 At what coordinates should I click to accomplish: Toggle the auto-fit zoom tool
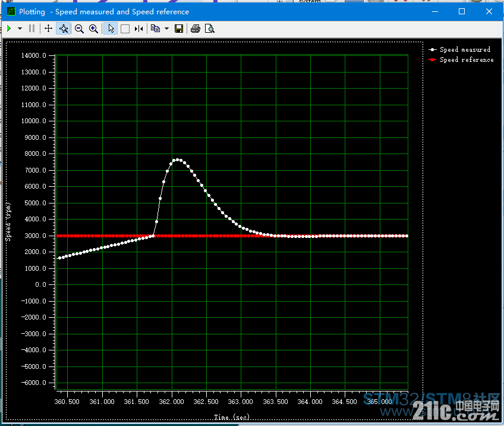[x=64, y=29]
